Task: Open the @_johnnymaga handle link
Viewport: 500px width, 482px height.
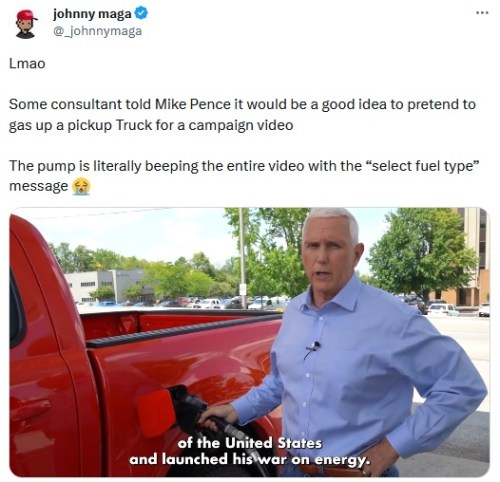Action: [x=97, y=31]
